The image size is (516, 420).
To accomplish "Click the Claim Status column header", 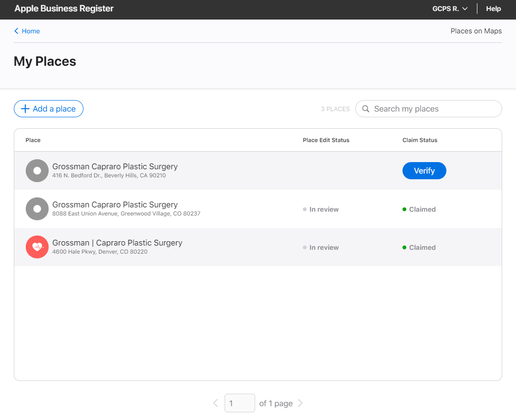I will [x=420, y=140].
